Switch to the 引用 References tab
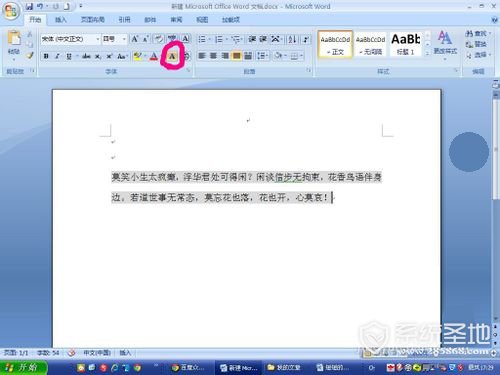Screen dimensions: 500x375 (x=124, y=20)
